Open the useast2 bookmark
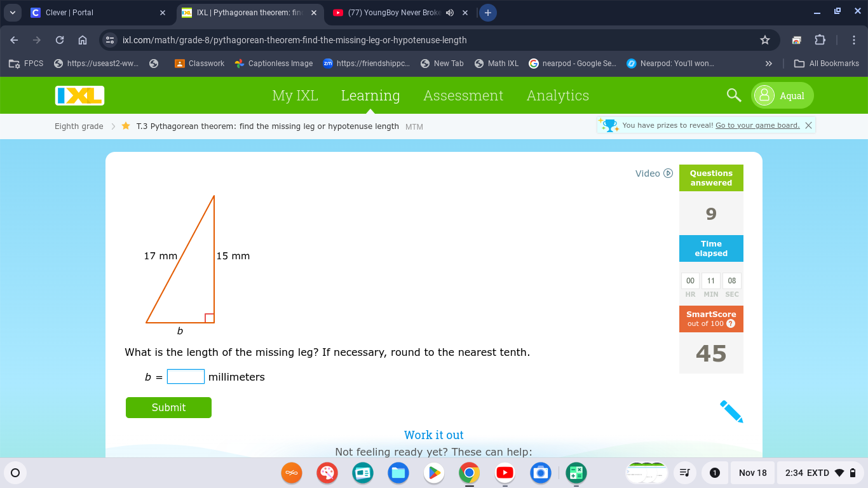The height and width of the screenshot is (488, 868). pyautogui.click(x=96, y=64)
